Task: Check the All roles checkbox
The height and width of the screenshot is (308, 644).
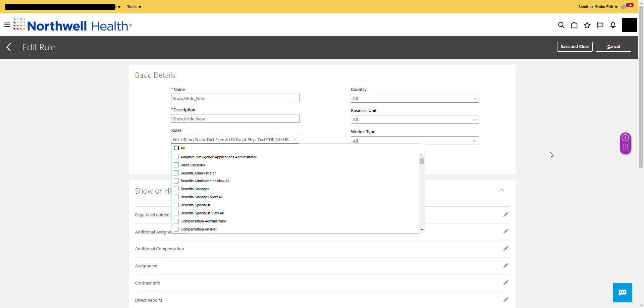Action: click(177, 148)
